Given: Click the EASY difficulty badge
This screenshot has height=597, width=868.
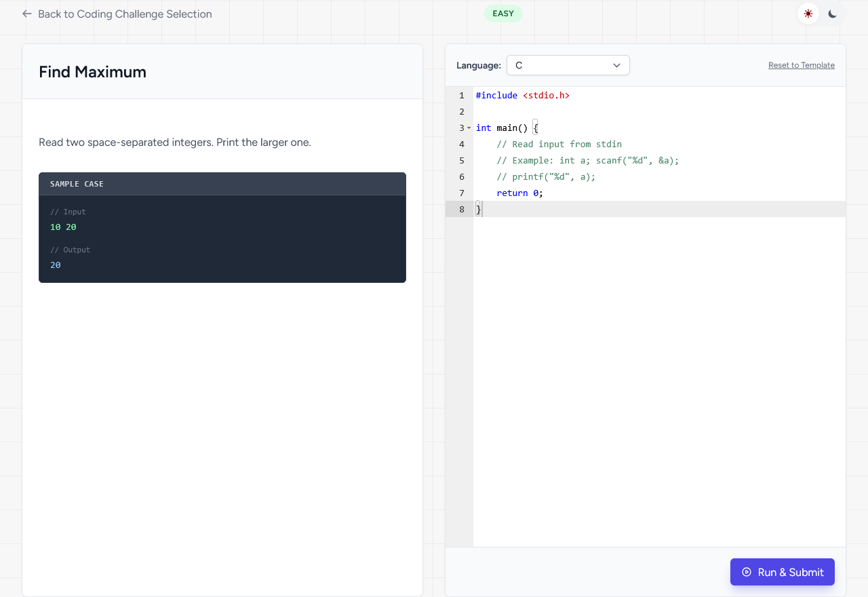Looking at the screenshot, I should tap(503, 14).
